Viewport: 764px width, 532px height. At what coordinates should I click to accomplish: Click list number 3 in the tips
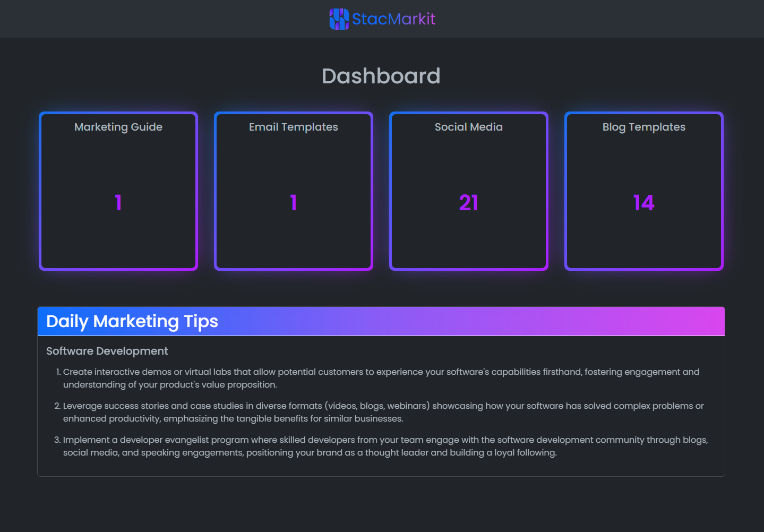click(x=57, y=440)
